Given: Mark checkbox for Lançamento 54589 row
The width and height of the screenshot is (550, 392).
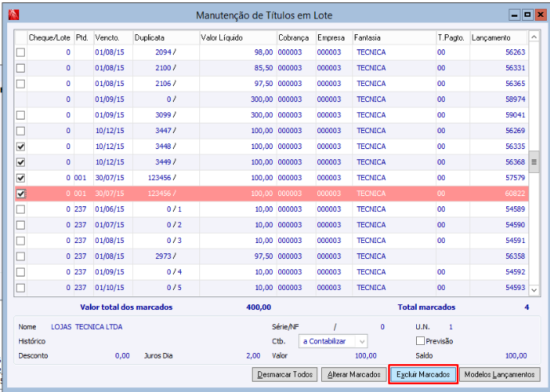Looking at the screenshot, I should pos(21,210).
